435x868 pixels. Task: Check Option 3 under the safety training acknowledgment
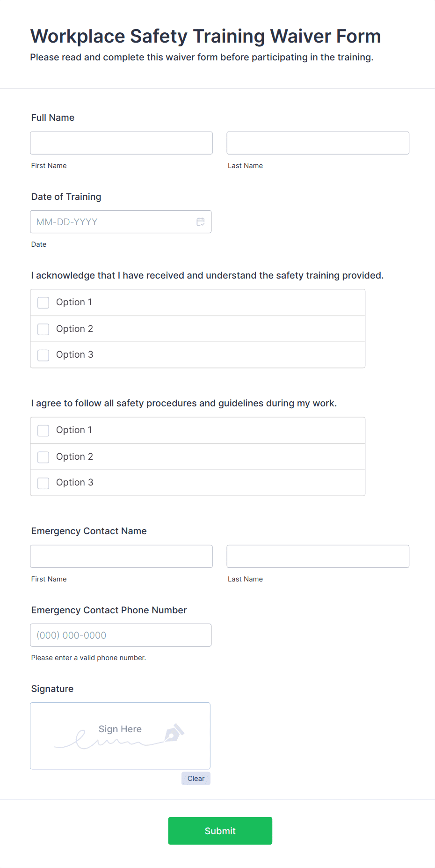tap(43, 355)
